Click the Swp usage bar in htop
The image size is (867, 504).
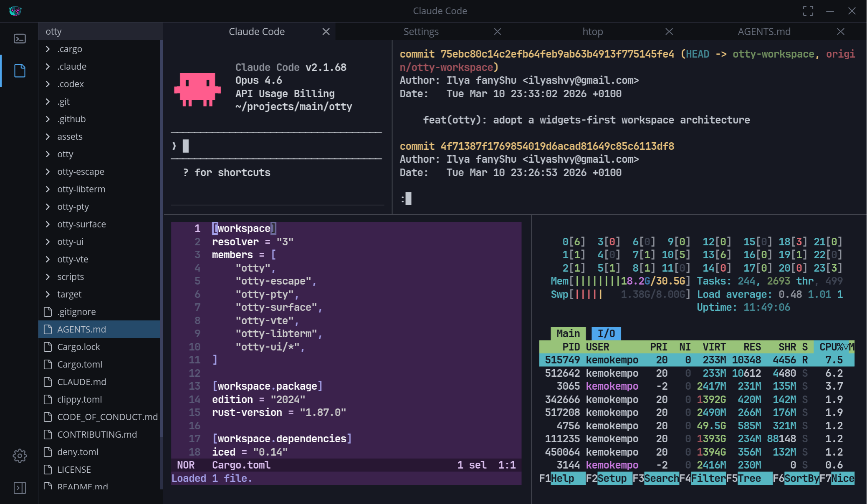(x=620, y=294)
